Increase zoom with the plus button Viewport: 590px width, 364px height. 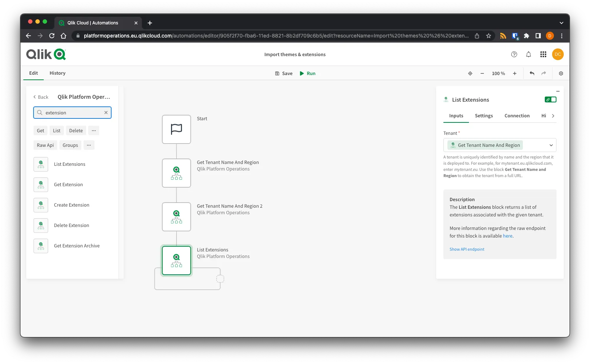click(x=515, y=73)
